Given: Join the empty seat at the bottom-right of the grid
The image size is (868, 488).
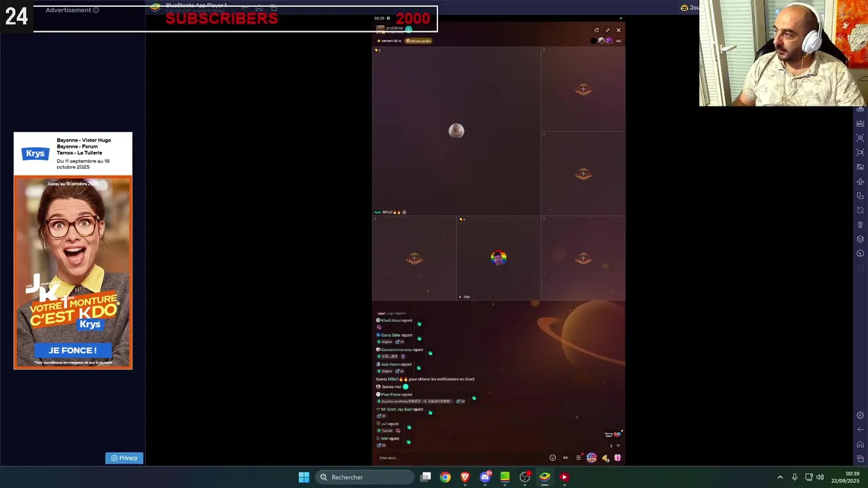Looking at the screenshot, I should pos(583,258).
